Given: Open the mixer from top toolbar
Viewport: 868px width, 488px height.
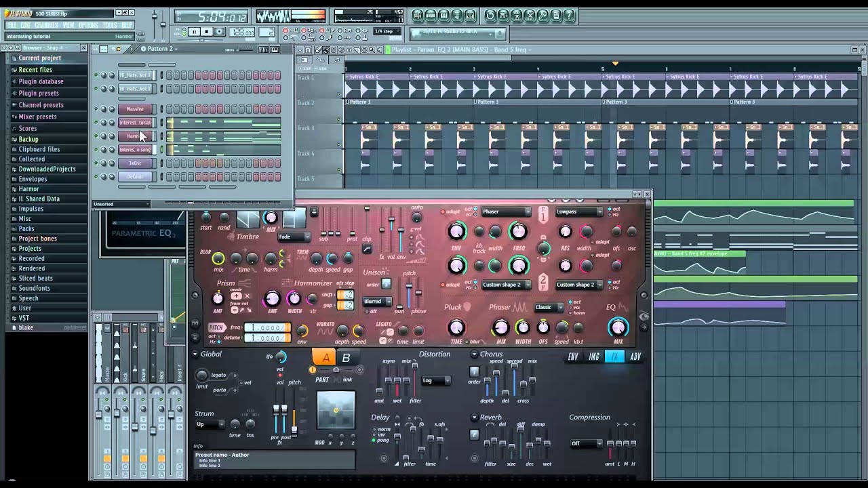Looking at the screenshot, I should pos(470,15).
